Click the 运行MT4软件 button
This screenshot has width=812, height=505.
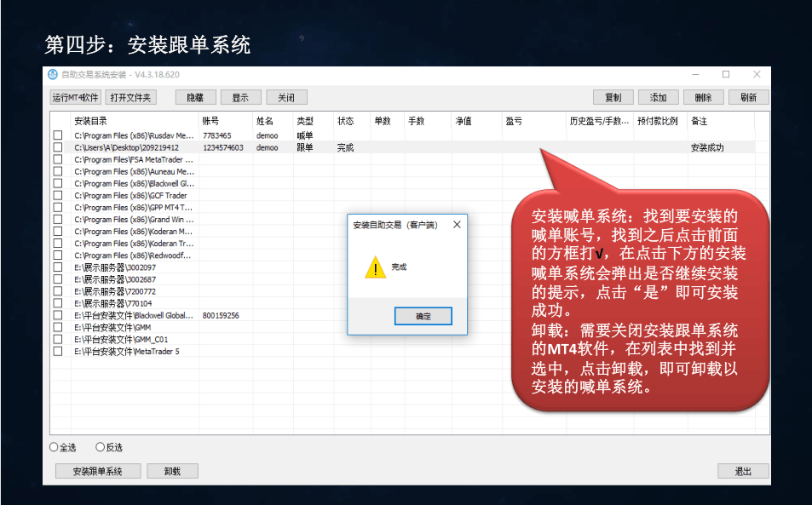76,98
